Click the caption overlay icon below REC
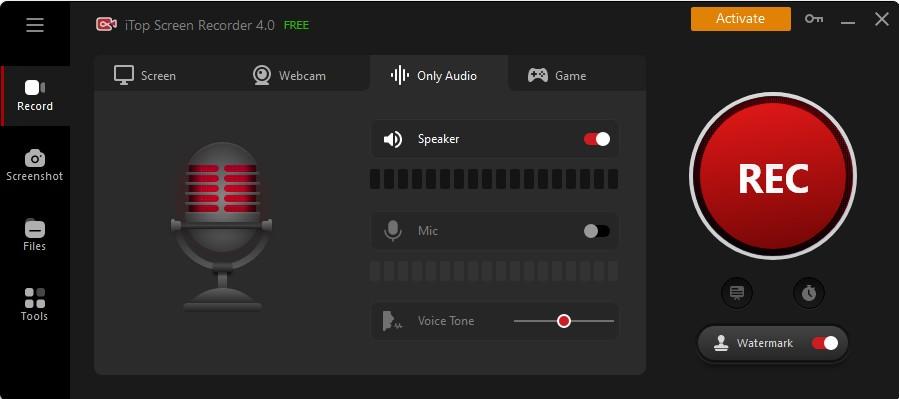Image resolution: width=899 pixels, height=399 pixels. [x=737, y=293]
